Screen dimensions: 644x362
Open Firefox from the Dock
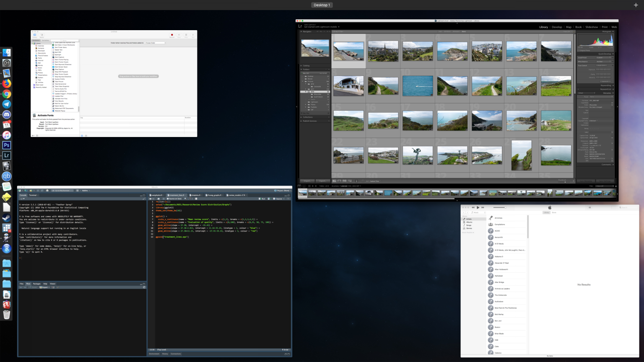pyautogui.click(x=6, y=83)
